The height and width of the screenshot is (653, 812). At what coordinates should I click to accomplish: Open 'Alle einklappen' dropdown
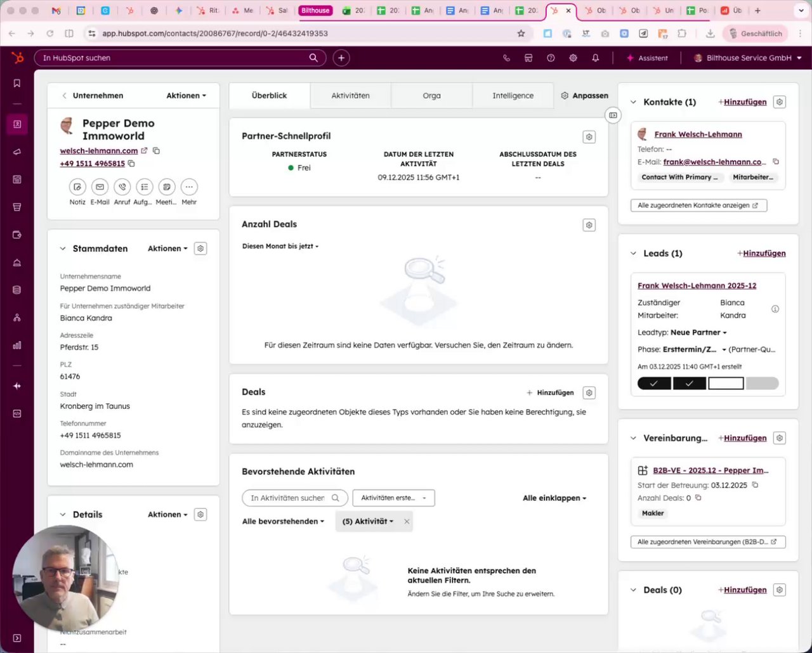[554, 498]
